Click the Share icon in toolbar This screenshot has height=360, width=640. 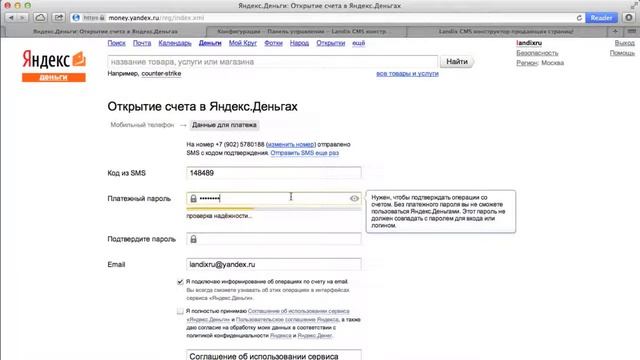[x=58, y=18]
